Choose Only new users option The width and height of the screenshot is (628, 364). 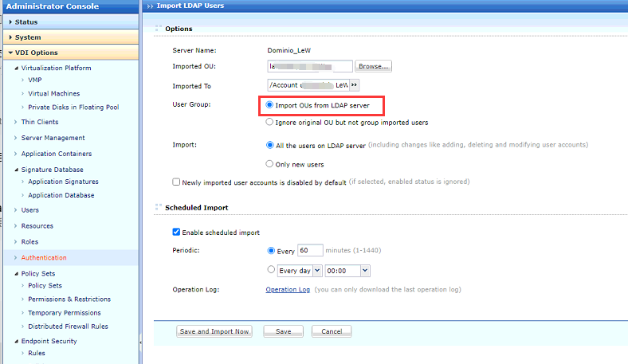[x=269, y=164]
